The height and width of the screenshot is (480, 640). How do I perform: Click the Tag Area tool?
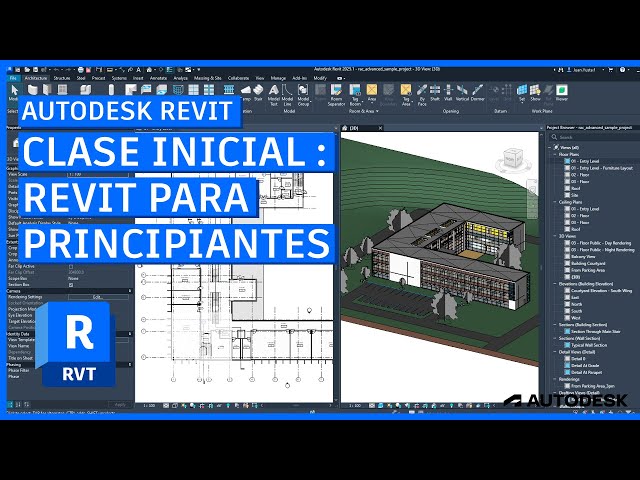[406, 95]
